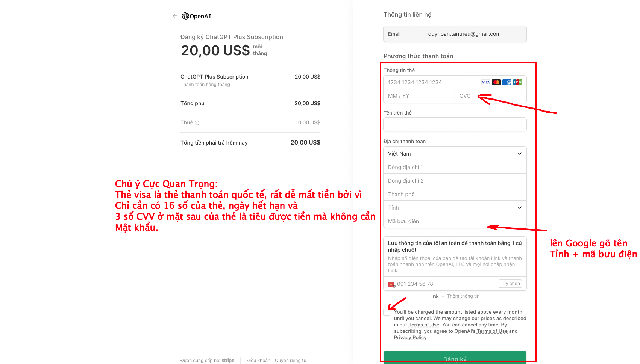
Task: Click the American Express icon
Action: 507,82
